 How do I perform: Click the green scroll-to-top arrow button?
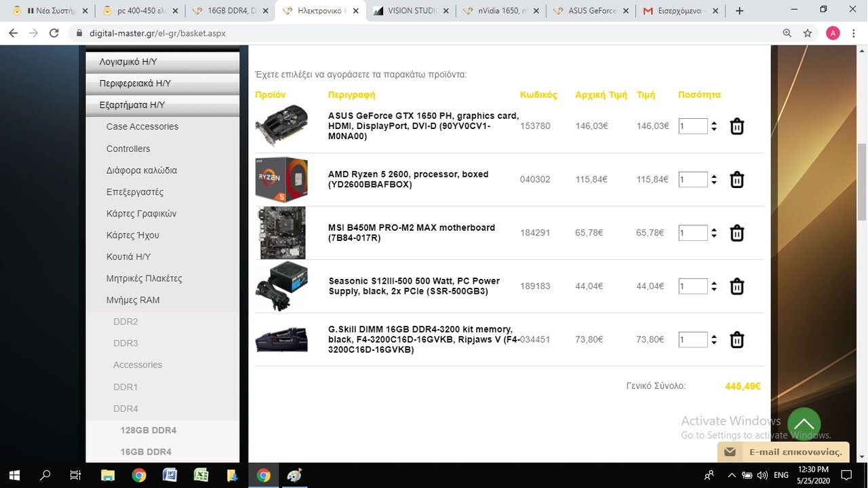point(804,424)
